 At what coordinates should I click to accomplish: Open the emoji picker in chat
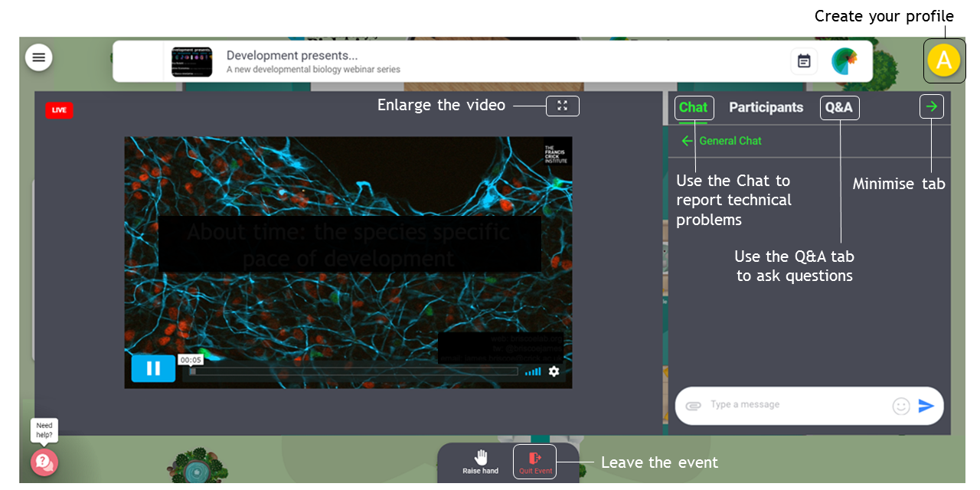(x=901, y=407)
